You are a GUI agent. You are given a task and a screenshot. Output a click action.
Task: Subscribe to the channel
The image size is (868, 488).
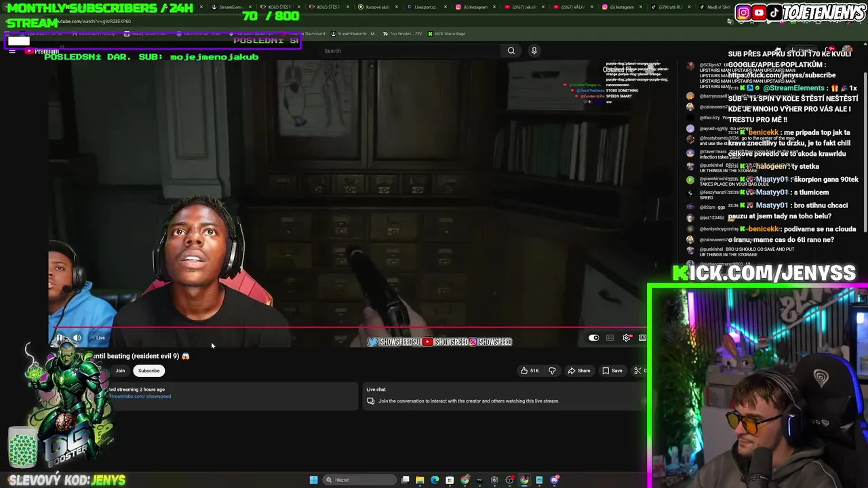pos(149,371)
